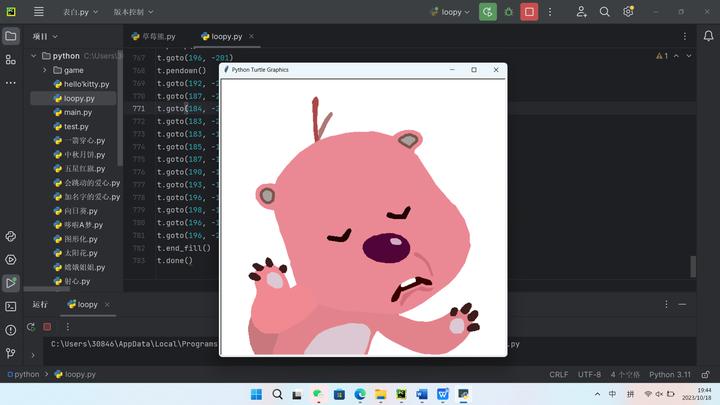Viewport: 720px width, 405px height.
Task: Click python breadcrumb in status bar
Action: pyautogui.click(x=23, y=374)
